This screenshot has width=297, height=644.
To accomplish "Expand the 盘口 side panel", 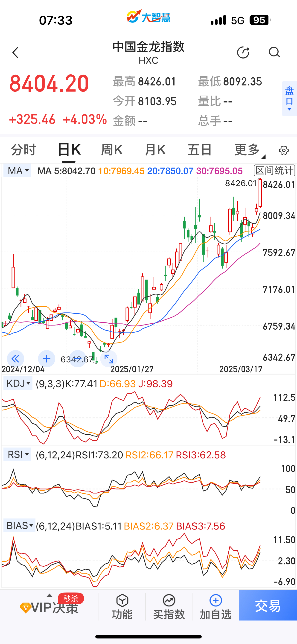I will click(x=289, y=99).
